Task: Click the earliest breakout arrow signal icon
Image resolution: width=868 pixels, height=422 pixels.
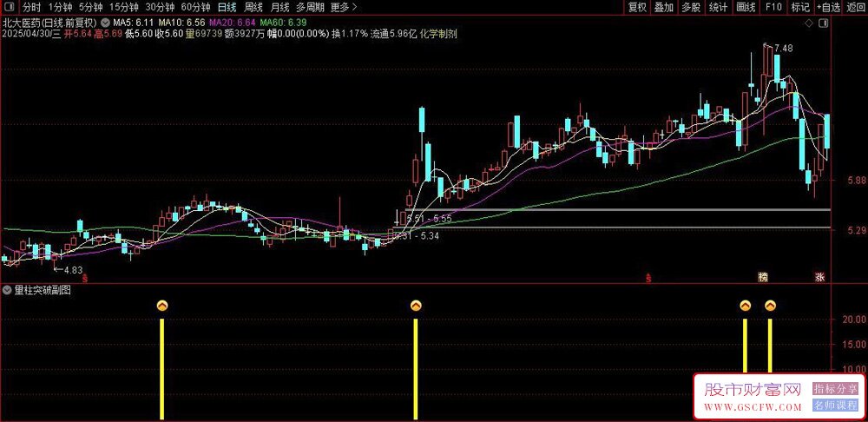Action: (161, 306)
